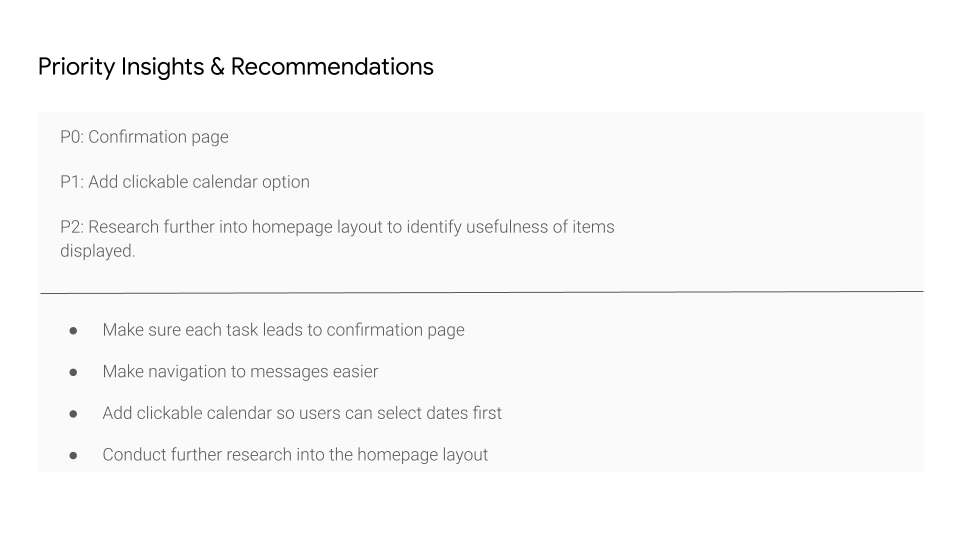Click the 'P1: Add clickable calendar option' text
Image resolution: width=960 pixels, height=540 pixels.
pos(185,182)
